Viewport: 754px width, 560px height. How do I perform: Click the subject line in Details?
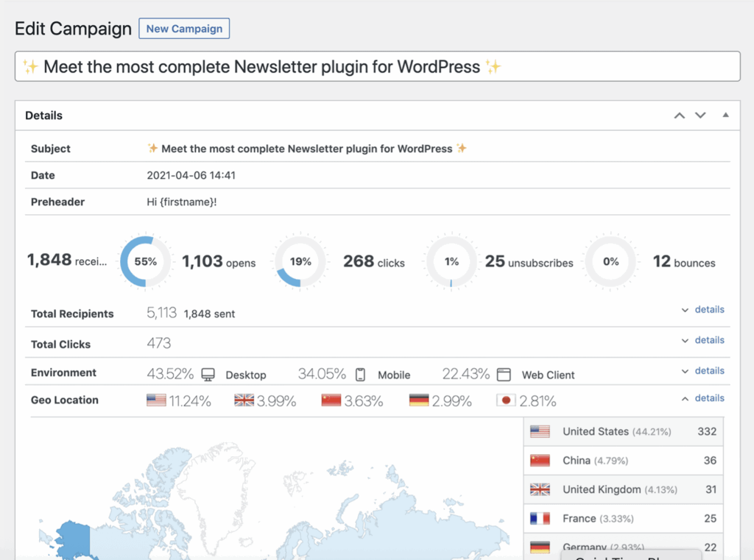click(307, 149)
